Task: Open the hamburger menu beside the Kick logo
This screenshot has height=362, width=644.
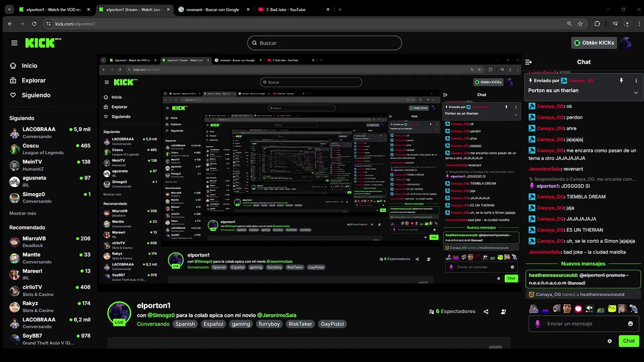Action: [x=14, y=43]
